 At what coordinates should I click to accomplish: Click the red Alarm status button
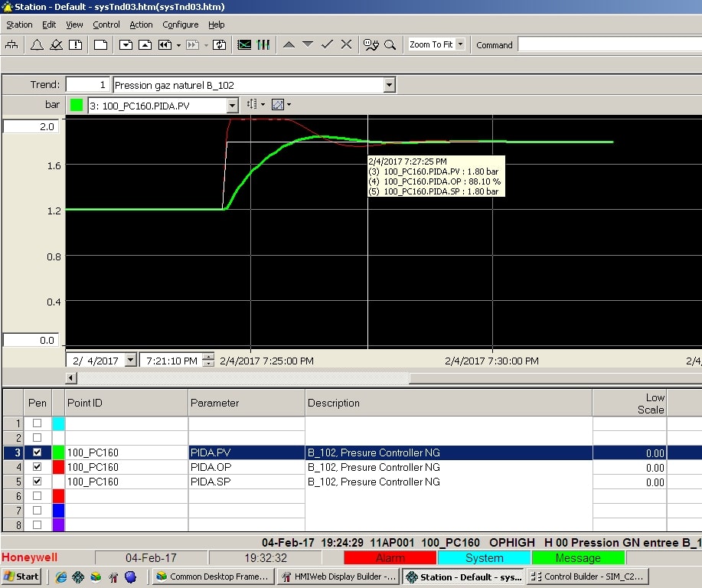(390, 558)
